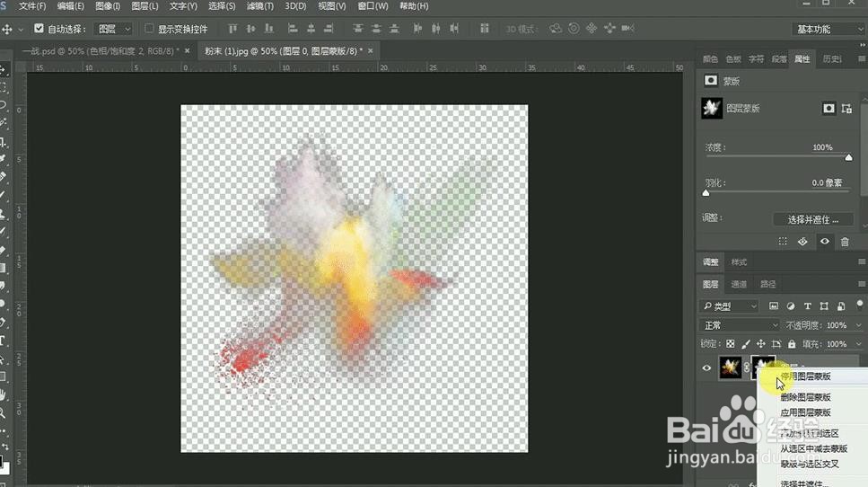Click align vertical centers icon

tap(250, 28)
